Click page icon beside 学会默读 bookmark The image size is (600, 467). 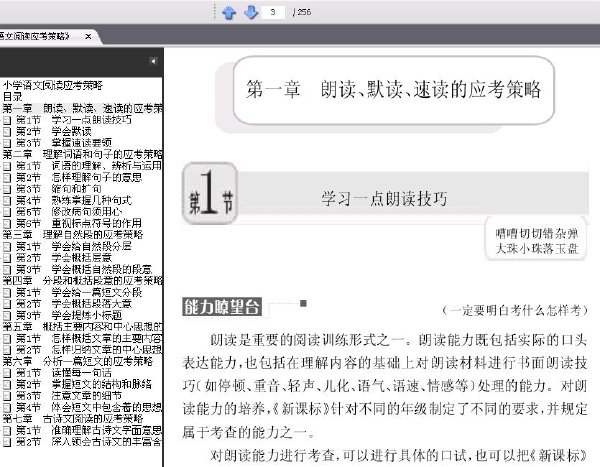(7, 132)
